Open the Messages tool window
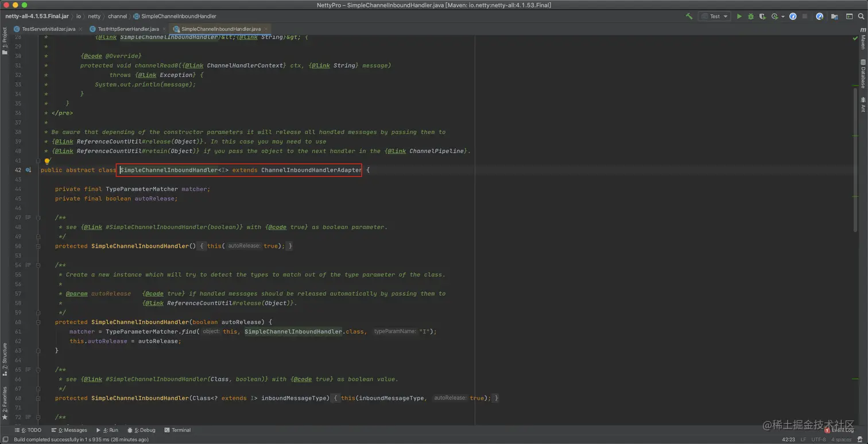The image size is (868, 444). click(x=69, y=430)
